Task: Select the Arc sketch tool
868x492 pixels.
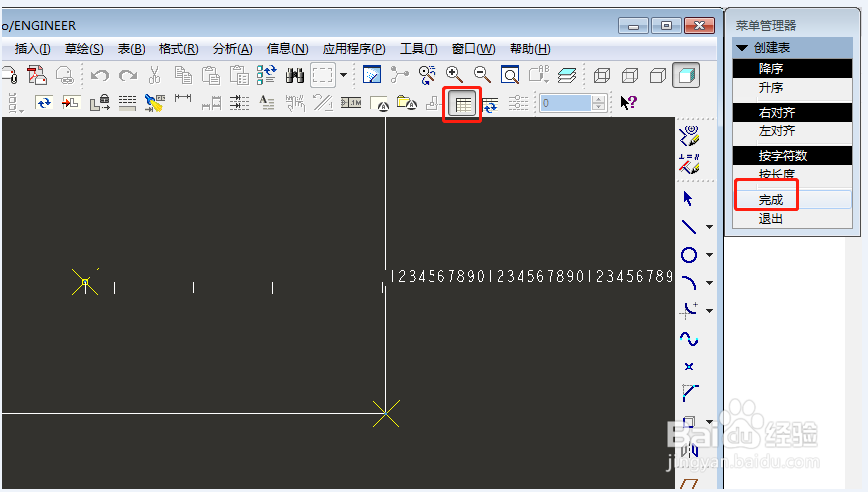Action: (688, 283)
